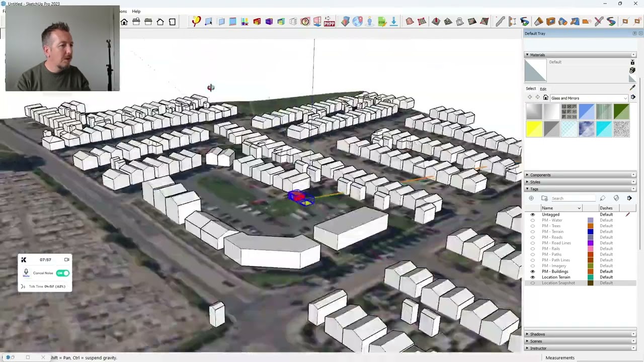Switch to the Select tab in Materials
This screenshot has height=362, width=644.
[x=531, y=88]
